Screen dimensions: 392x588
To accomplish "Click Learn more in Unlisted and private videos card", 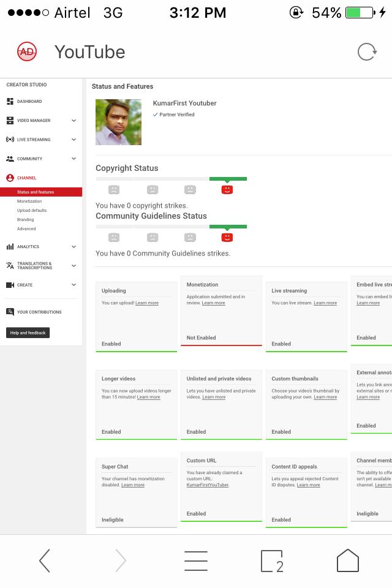I will click(x=214, y=397).
